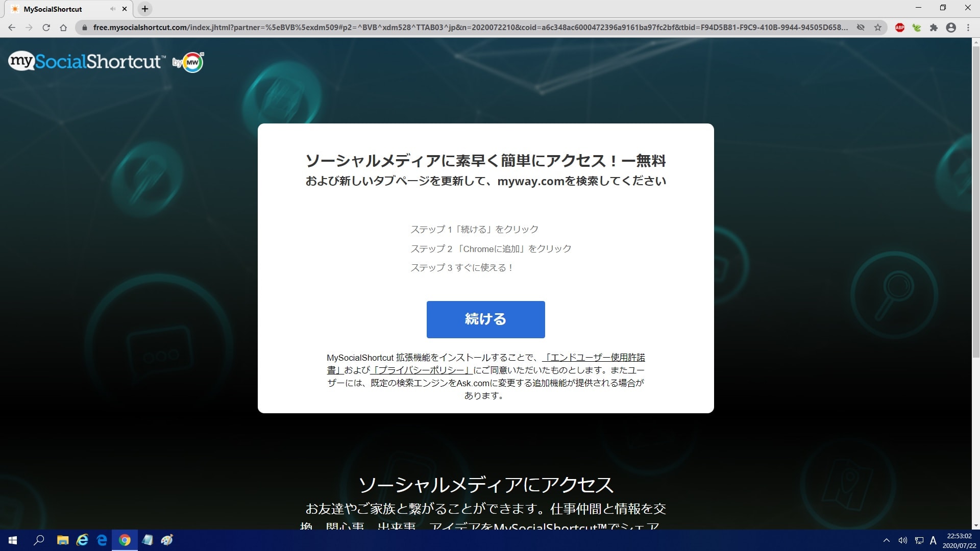This screenshot has height=551, width=980.
Task: Launch Microsoft Edge from the taskbar
Action: click(102, 540)
